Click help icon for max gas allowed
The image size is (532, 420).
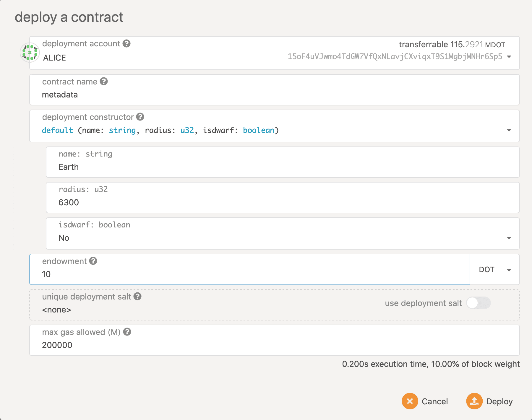tap(127, 332)
